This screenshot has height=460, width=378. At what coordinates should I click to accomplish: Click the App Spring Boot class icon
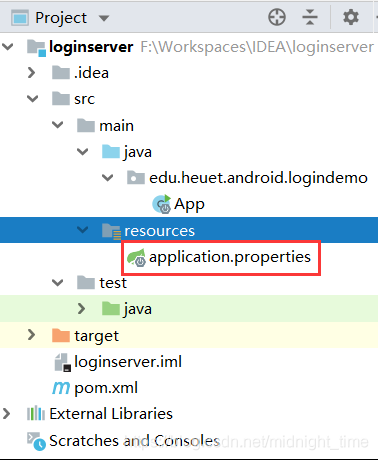click(162, 204)
